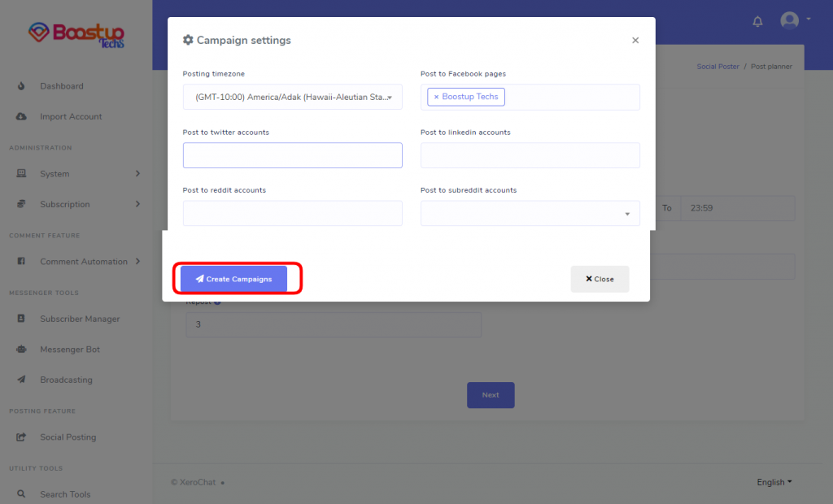
Task: Click the twitter accounts input field
Action: 292,155
